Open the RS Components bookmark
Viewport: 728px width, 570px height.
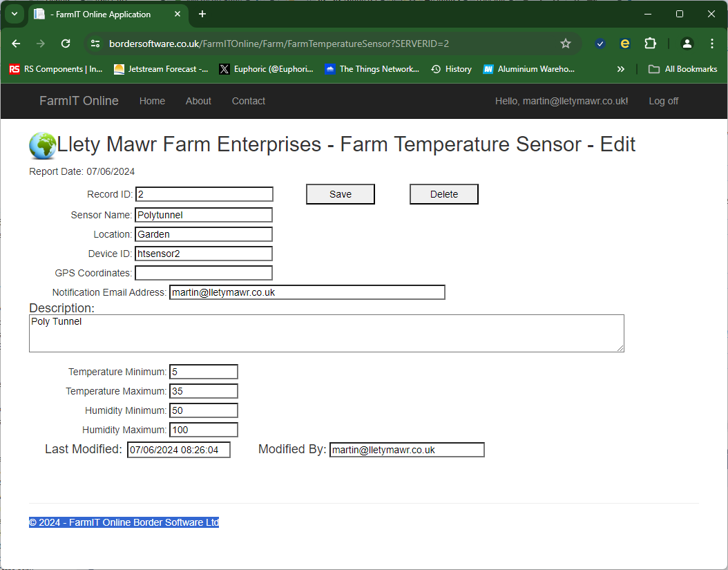pos(56,69)
